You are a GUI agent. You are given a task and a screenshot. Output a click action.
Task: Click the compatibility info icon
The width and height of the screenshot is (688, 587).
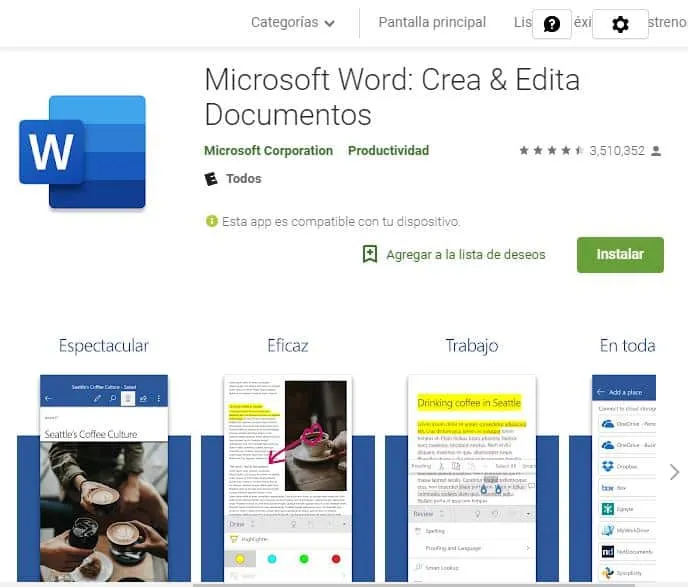coord(211,221)
